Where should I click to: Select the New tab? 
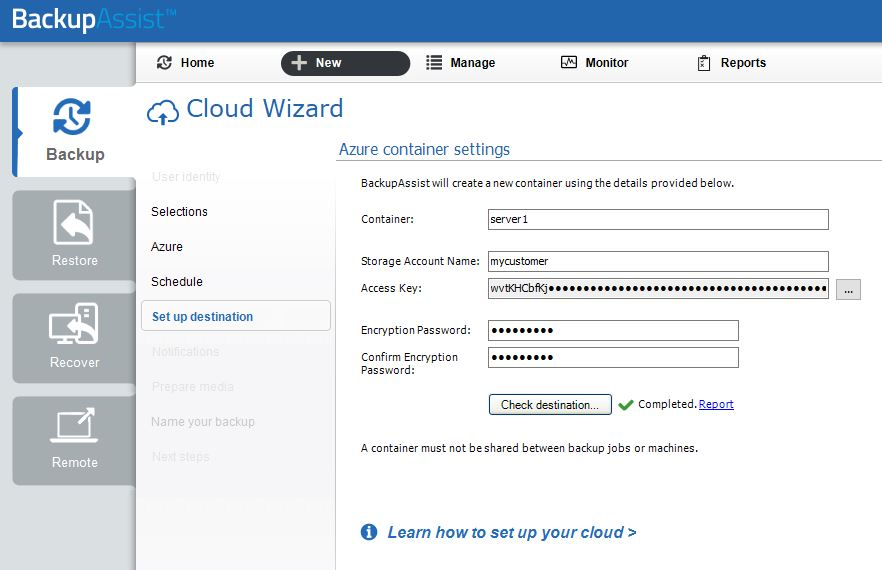coord(345,63)
